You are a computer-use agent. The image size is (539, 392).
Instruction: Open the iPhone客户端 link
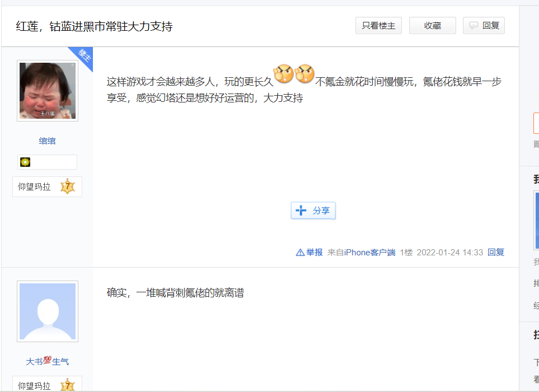(x=370, y=253)
